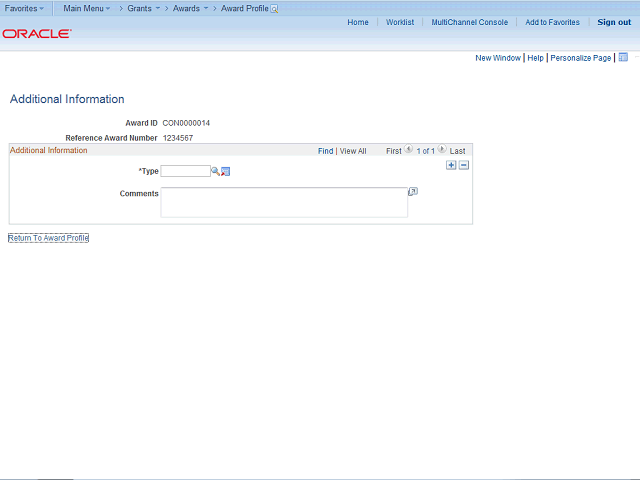This screenshot has height=480, width=640.
Task: Click Add to Favorites
Action: click(552, 22)
